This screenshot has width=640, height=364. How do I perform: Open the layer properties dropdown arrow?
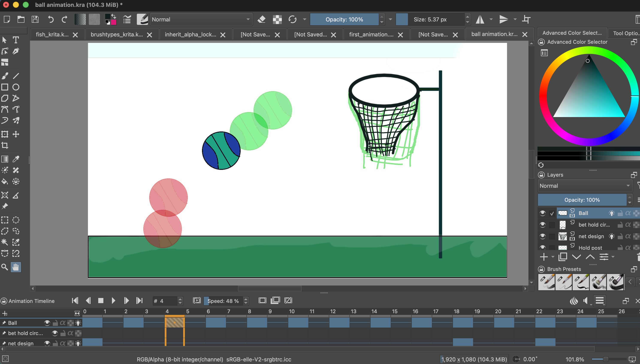pyautogui.click(x=613, y=257)
